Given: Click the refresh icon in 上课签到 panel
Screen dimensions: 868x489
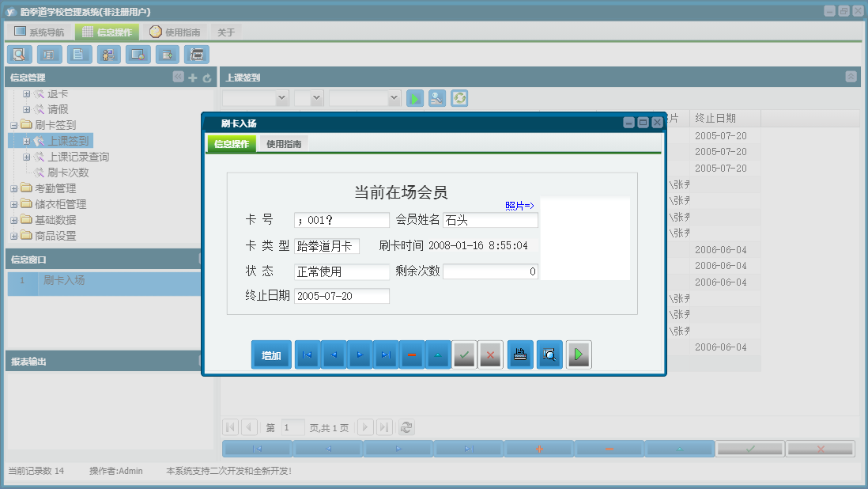Looking at the screenshot, I should click(x=459, y=98).
